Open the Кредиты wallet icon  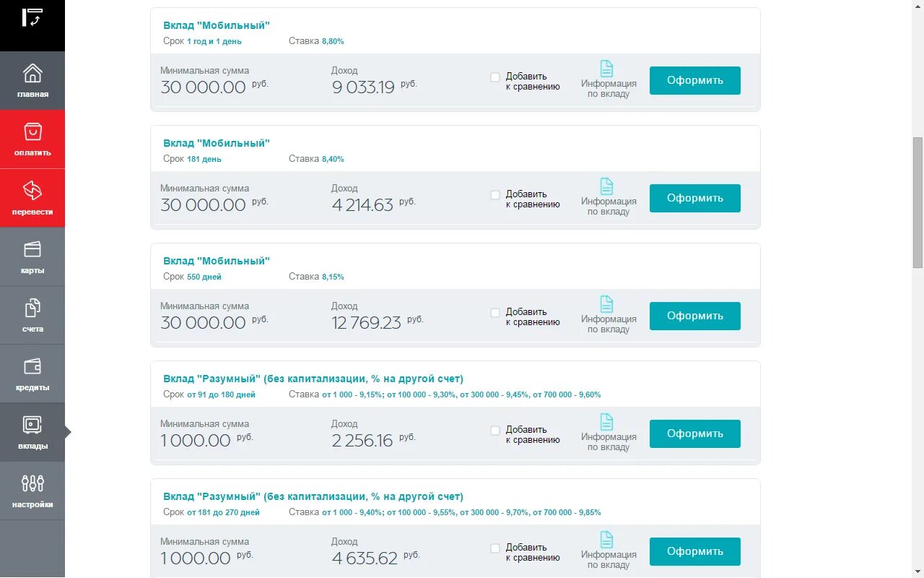(x=32, y=367)
